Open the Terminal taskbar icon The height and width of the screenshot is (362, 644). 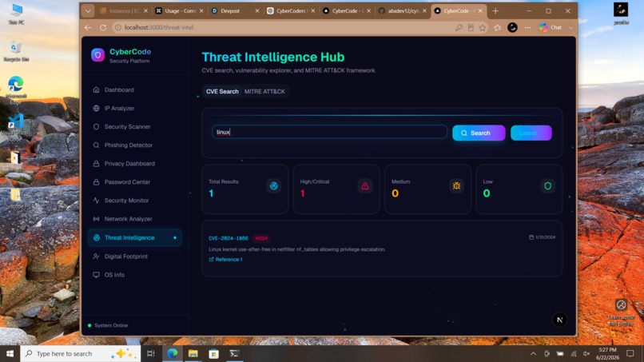(x=235, y=353)
